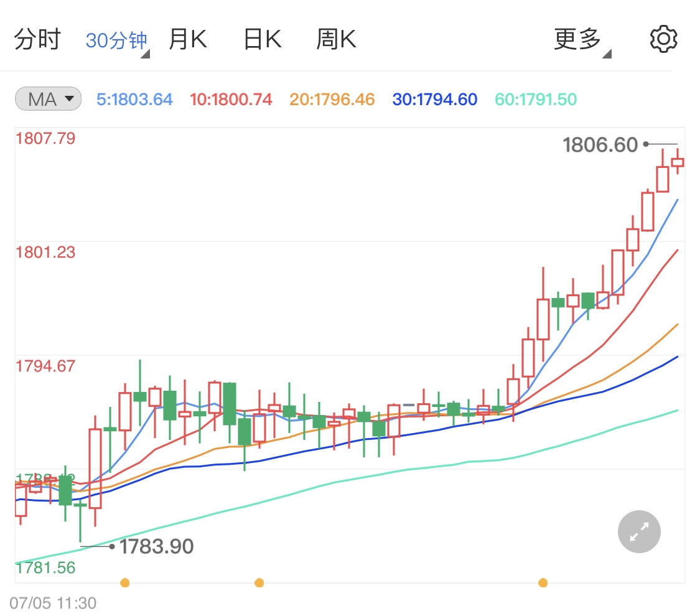Select the MA5 value 5:1803.64
700x616 pixels.
pyautogui.click(x=134, y=99)
